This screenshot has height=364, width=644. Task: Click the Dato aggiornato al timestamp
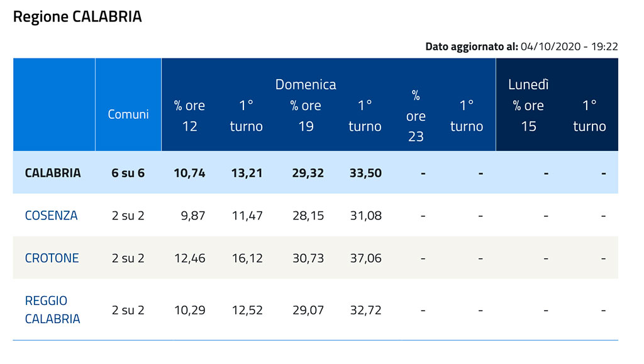pyautogui.click(x=521, y=47)
